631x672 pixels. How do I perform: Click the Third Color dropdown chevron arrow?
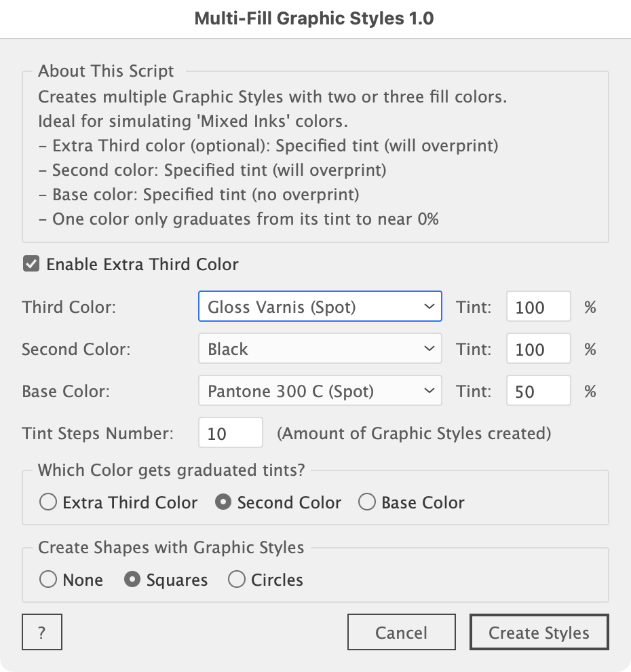pos(429,307)
